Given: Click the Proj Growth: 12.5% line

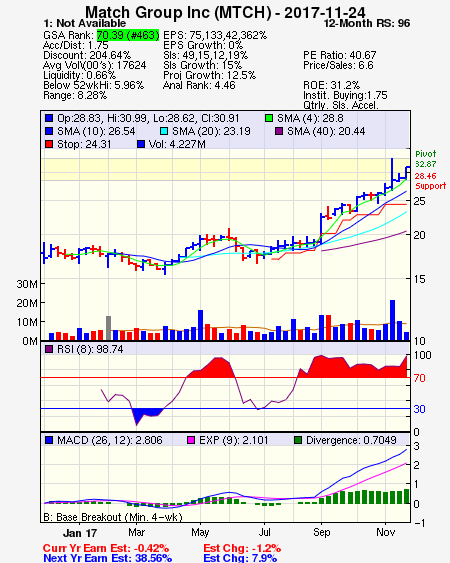Looking at the screenshot, I should pyautogui.click(x=210, y=75).
